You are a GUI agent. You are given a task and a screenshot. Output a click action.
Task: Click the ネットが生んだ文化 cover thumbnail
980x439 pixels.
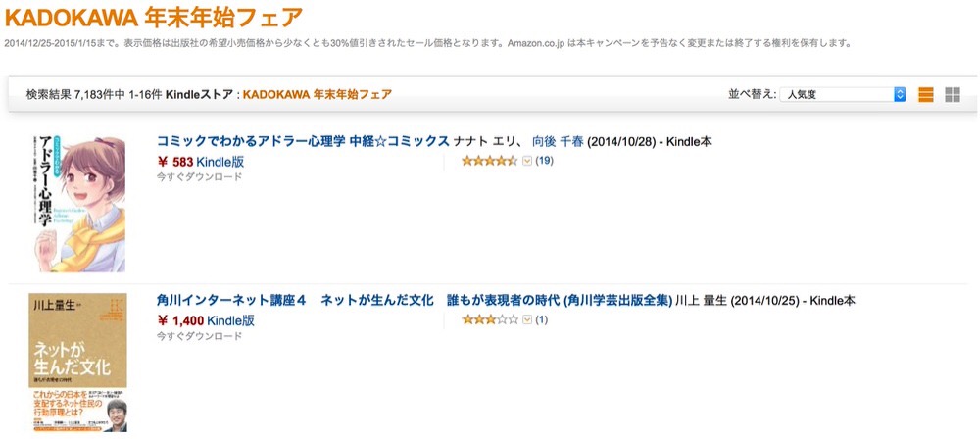click(77, 363)
